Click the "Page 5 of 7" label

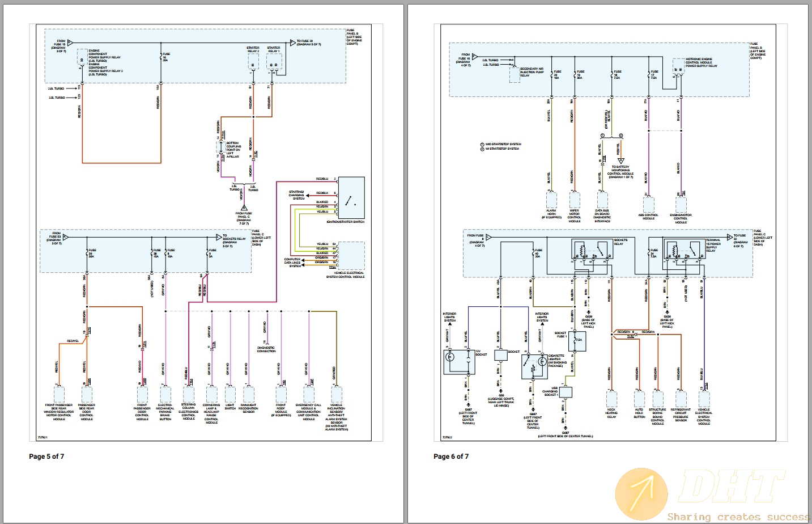coord(46,457)
